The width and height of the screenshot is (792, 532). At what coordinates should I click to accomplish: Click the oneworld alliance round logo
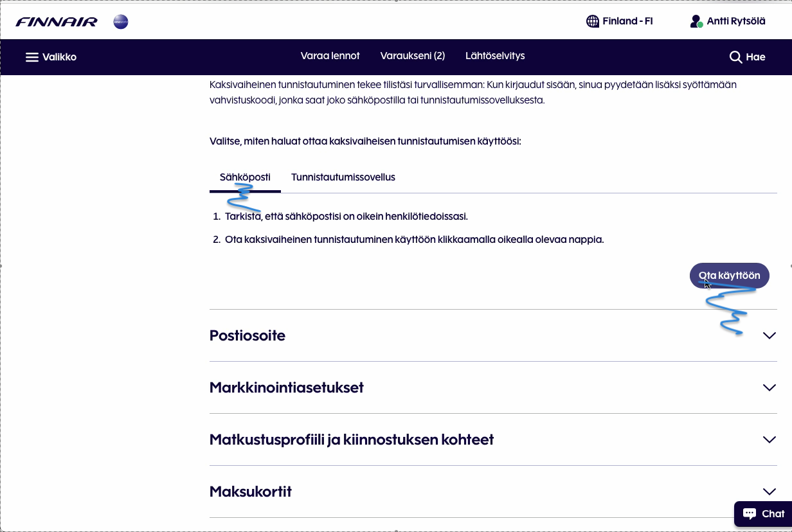(120, 22)
